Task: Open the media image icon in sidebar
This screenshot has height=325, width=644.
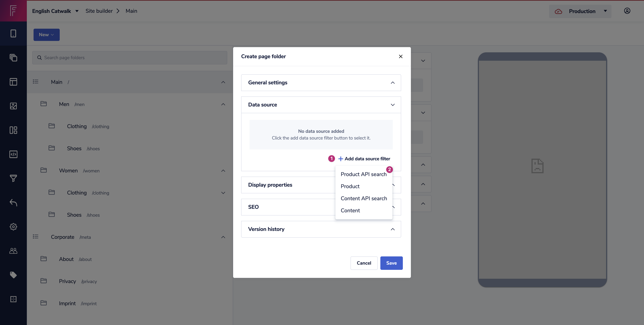Action: [x=13, y=106]
